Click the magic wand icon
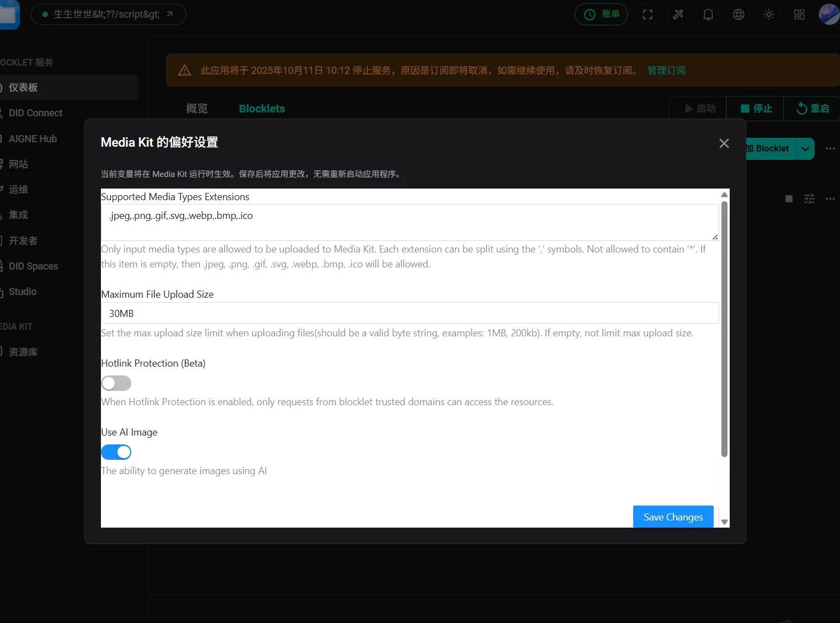The image size is (840, 623). click(x=678, y=15)
